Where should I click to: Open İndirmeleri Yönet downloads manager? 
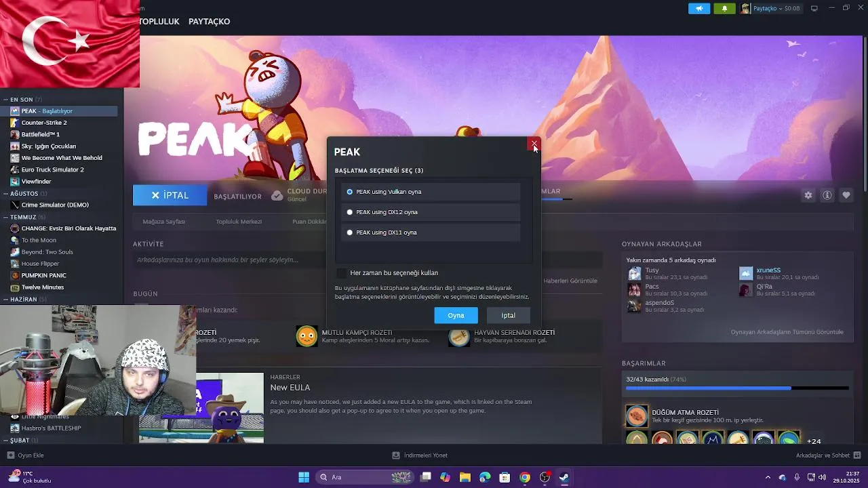click(x=420, y=455)
